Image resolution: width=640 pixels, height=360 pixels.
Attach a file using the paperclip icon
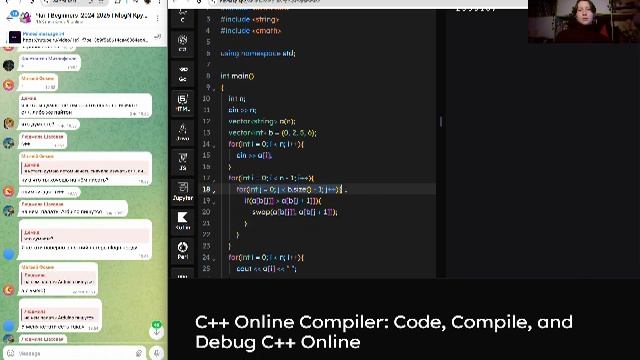click(139, 353)
